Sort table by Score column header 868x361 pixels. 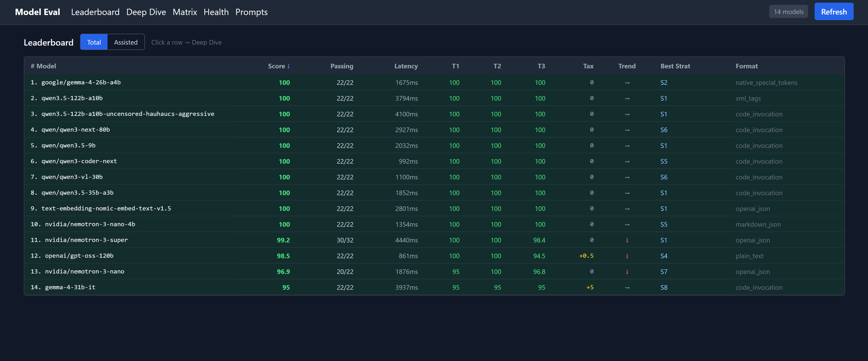(x=278, y=66)
